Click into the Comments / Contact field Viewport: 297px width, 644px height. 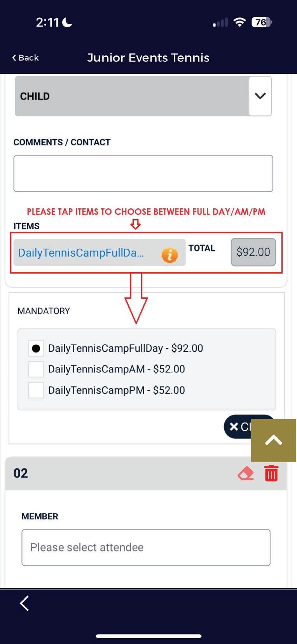click(143, 173)
